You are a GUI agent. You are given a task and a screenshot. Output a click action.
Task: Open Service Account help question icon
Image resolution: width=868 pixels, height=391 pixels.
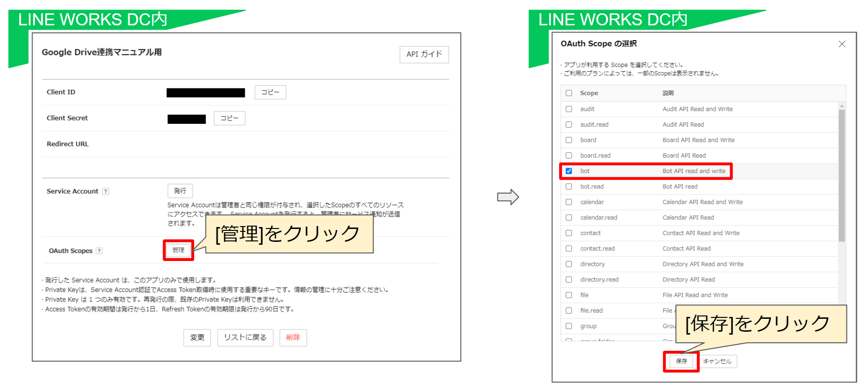tap(106, 191)
